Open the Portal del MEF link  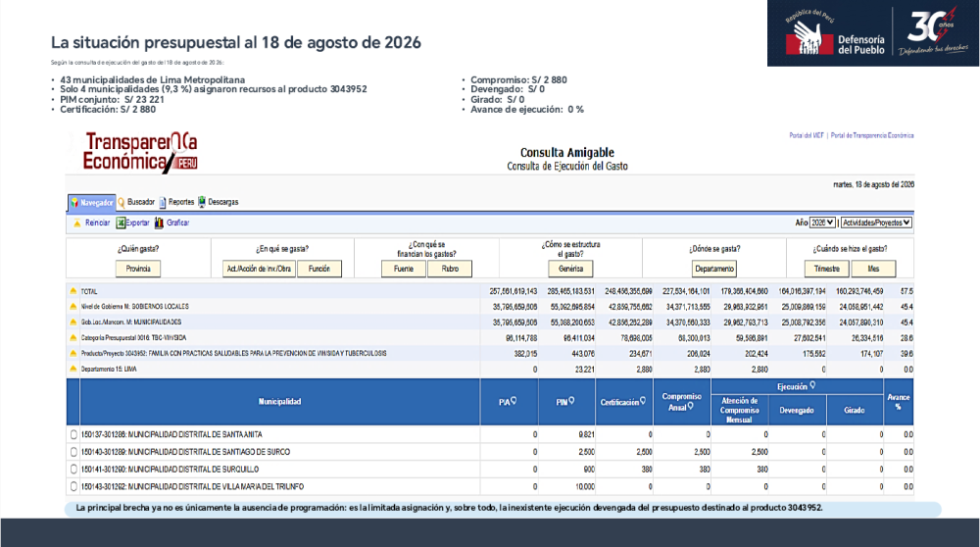[807, 135]
